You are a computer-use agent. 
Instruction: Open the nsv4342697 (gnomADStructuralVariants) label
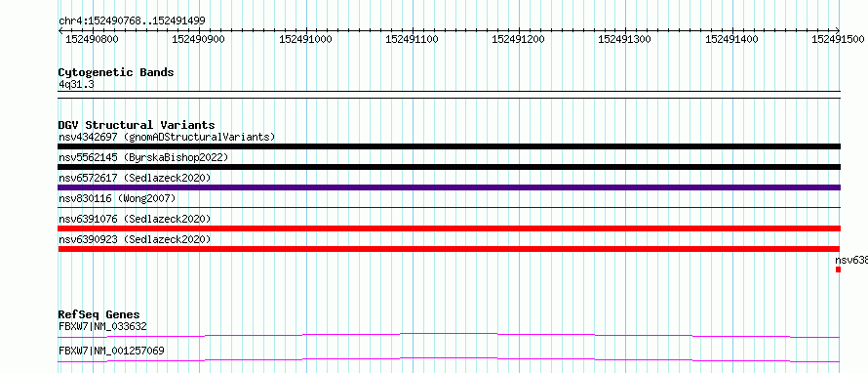pyautogui.click(x=167, y=137)
